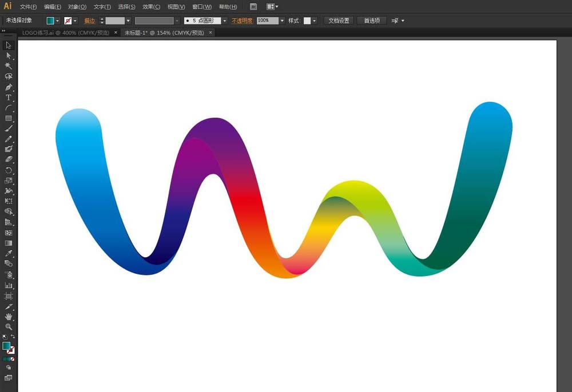Switch to the LOGO练习.ai document tab

click(x=66, y=33)
